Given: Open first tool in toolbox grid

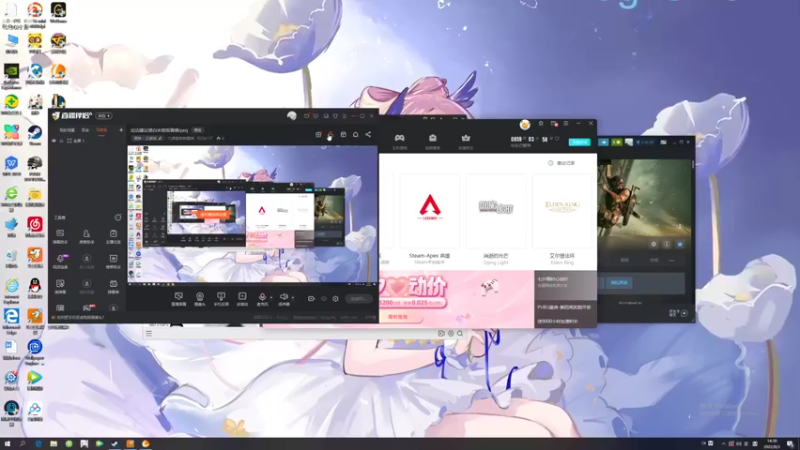Looking at the screenshot, I should [60, 236].
